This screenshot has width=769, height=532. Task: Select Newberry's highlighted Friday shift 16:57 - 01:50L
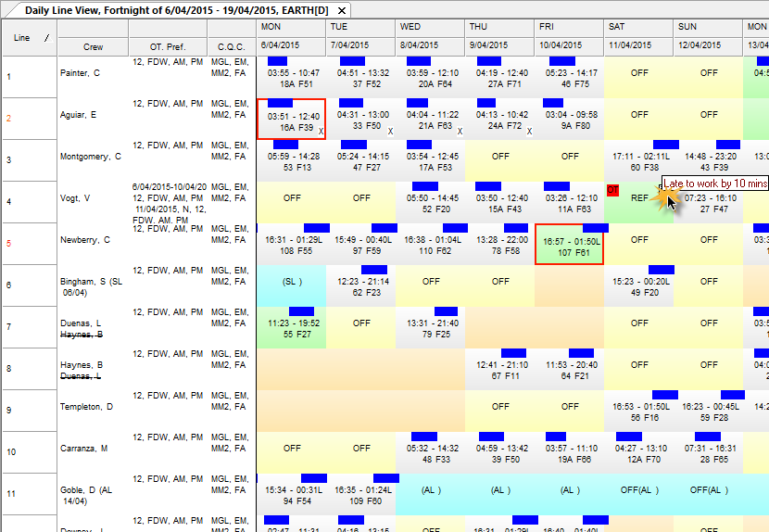569,245
